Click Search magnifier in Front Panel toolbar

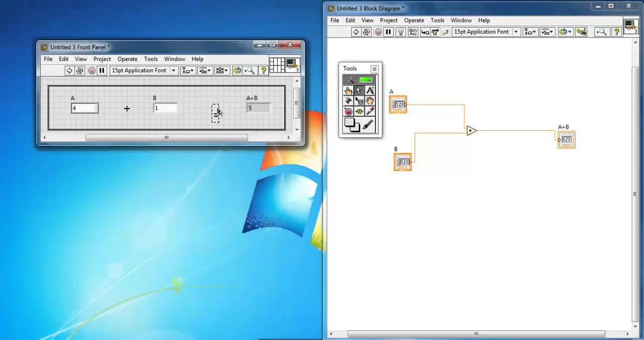click(250, 70)
